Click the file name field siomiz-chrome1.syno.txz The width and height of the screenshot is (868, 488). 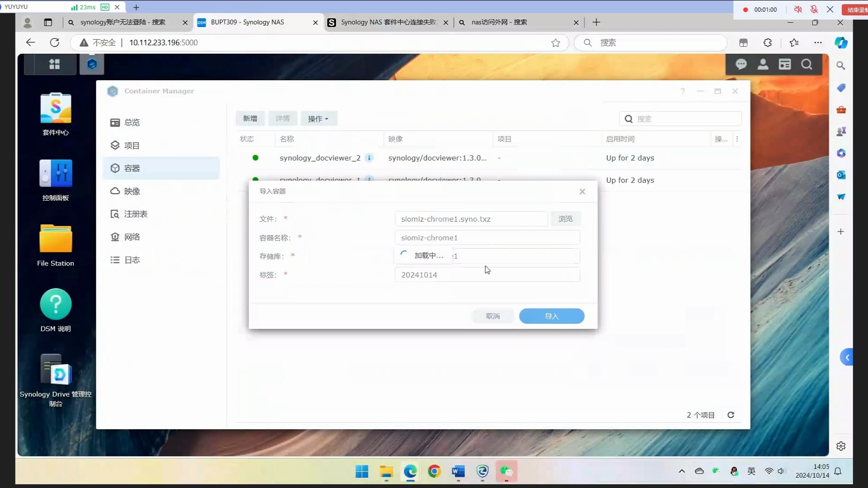pyautogui.click(x=471, y=219)
